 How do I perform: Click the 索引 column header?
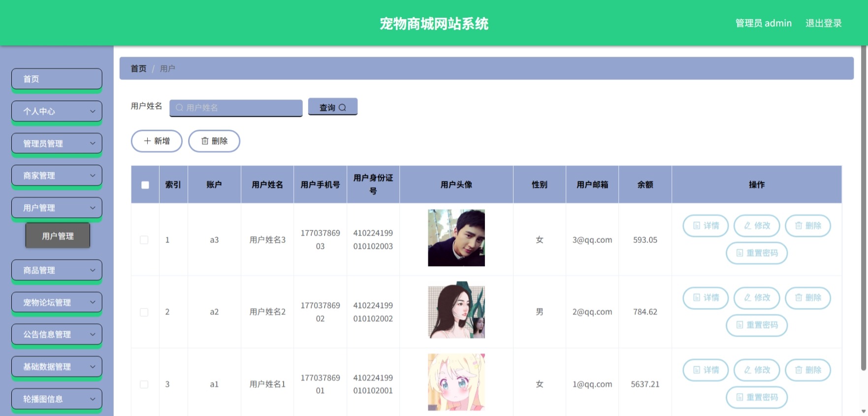(x=173, y=185)
